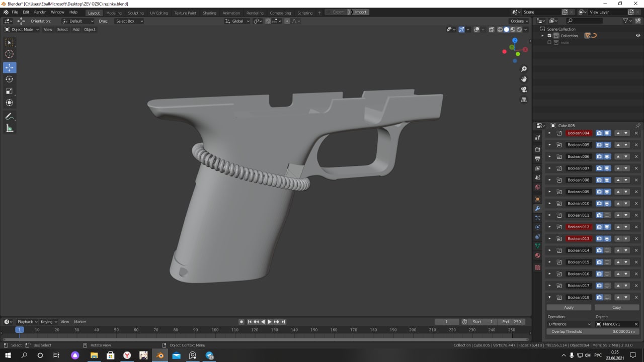This screenshot has width=644, height=362.
Task: Open Blender app from Windows taskbar
Action: 160,355
